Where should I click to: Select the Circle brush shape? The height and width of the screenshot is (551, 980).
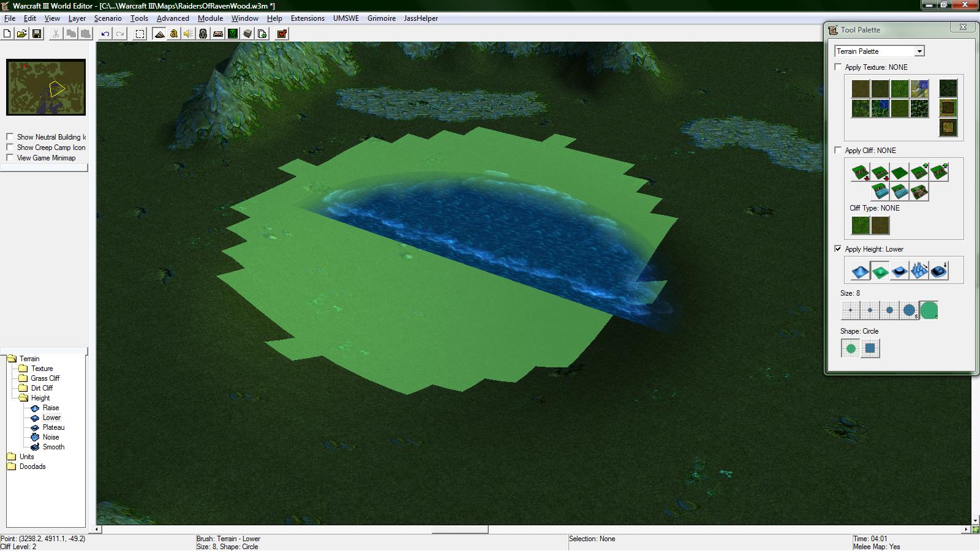click(x=850, y=349)
